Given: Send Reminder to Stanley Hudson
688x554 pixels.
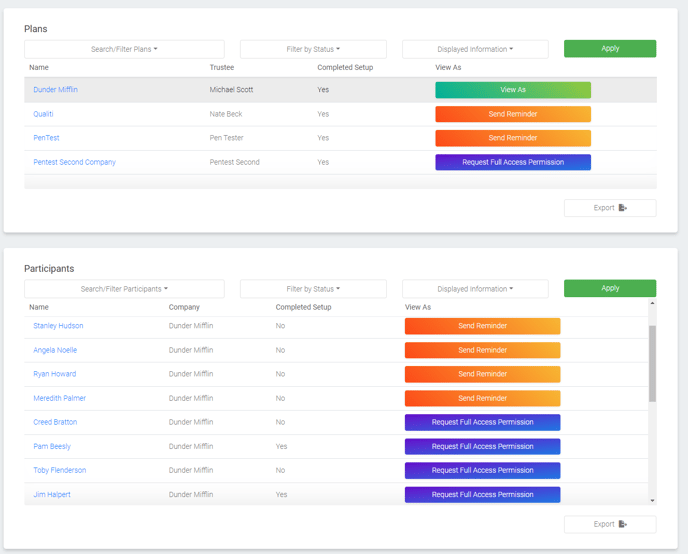Looking at the screenshot, I should point(482,326).
